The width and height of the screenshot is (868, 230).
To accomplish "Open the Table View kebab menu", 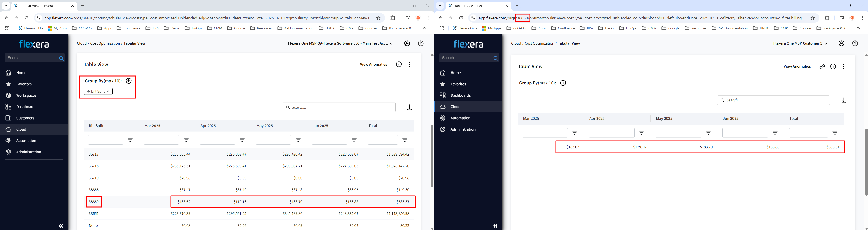I will coord(409,64).
